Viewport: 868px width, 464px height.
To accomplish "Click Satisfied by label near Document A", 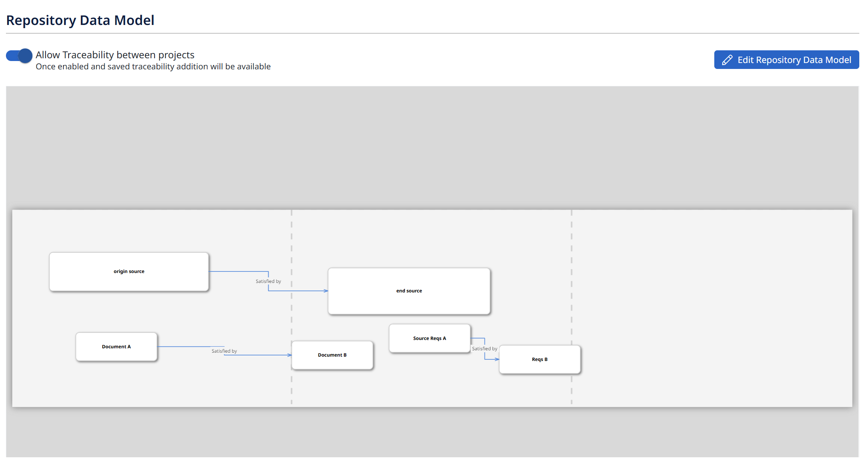I will (x=224, y=351).
